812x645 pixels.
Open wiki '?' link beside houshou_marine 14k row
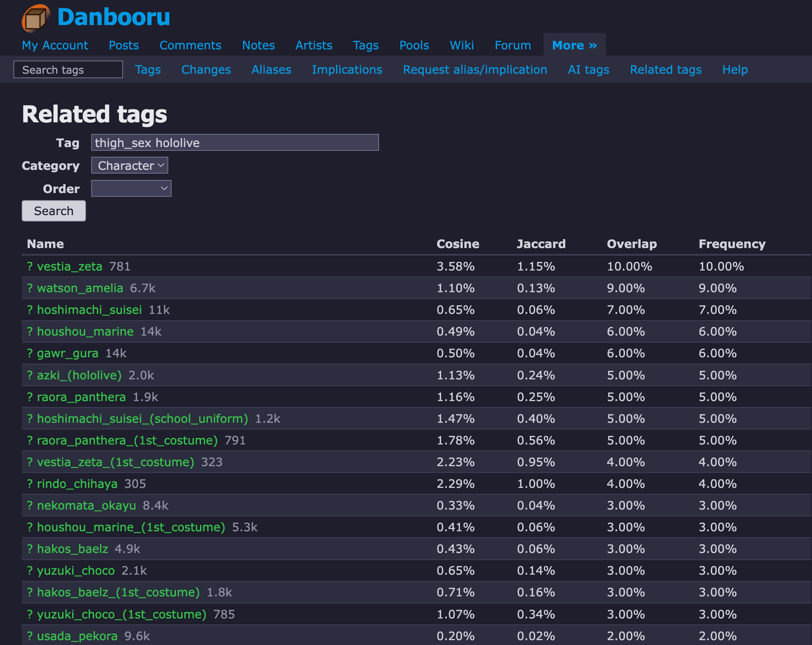(30, 332)
